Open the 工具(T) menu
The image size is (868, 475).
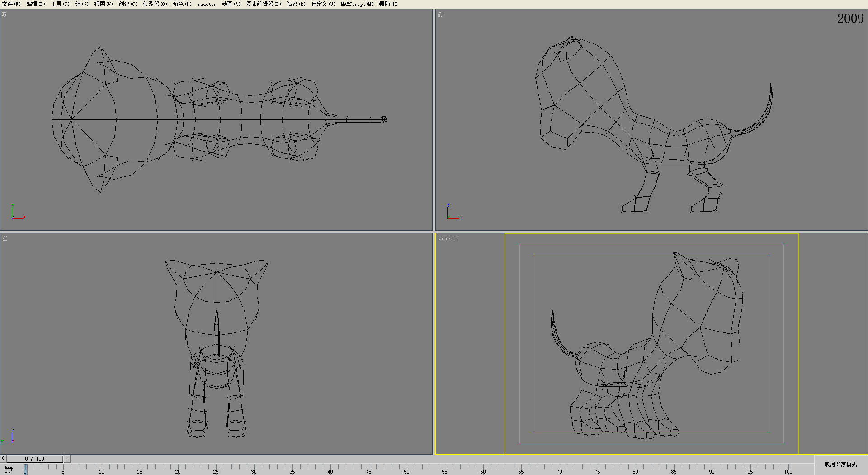(x=60, y=4)
